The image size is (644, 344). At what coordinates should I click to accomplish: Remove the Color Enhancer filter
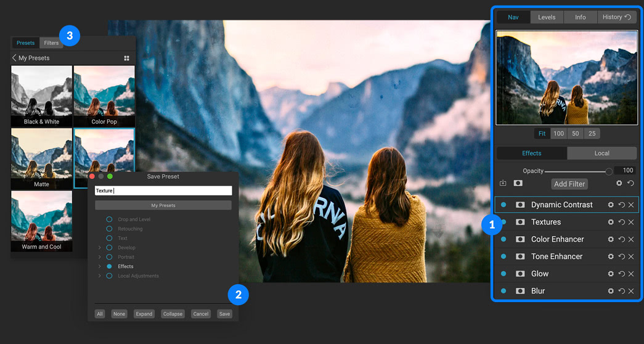coord(631,239)
